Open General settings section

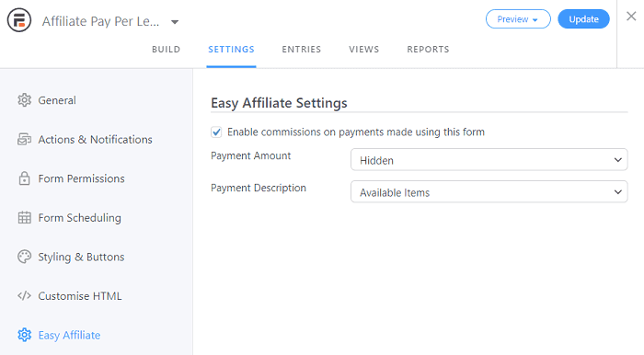57,100
